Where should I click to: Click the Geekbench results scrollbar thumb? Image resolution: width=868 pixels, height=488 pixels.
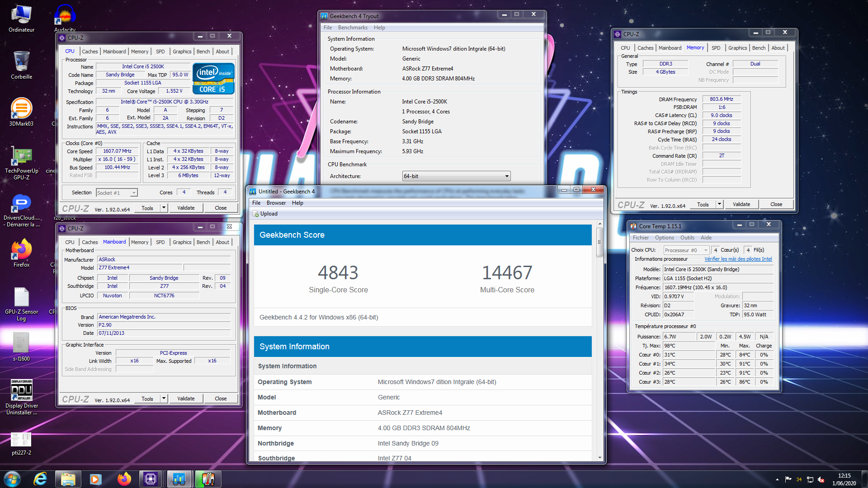coord(600,242)
